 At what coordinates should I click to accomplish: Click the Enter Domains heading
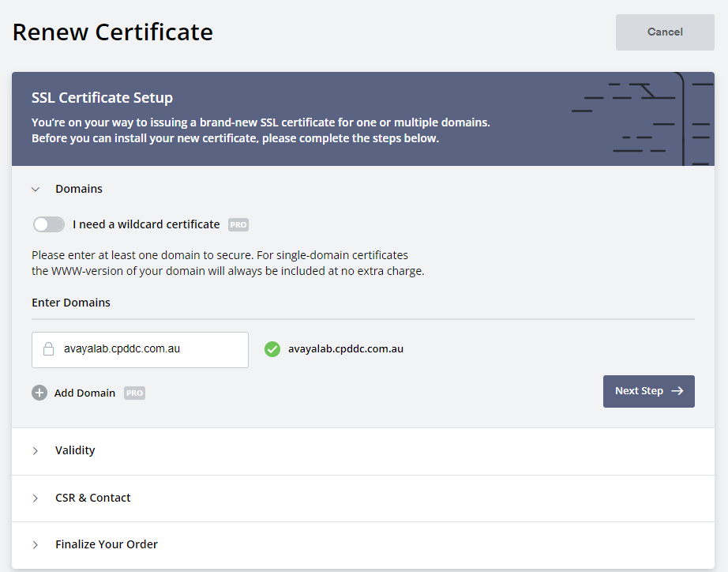(x=71, y=303)
